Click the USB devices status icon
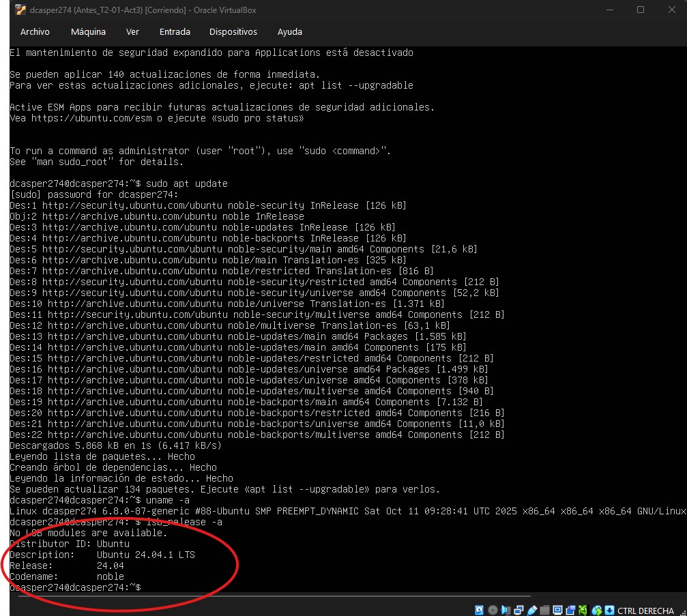The width and height of the screenshot is (687, 616). point(531,610)
